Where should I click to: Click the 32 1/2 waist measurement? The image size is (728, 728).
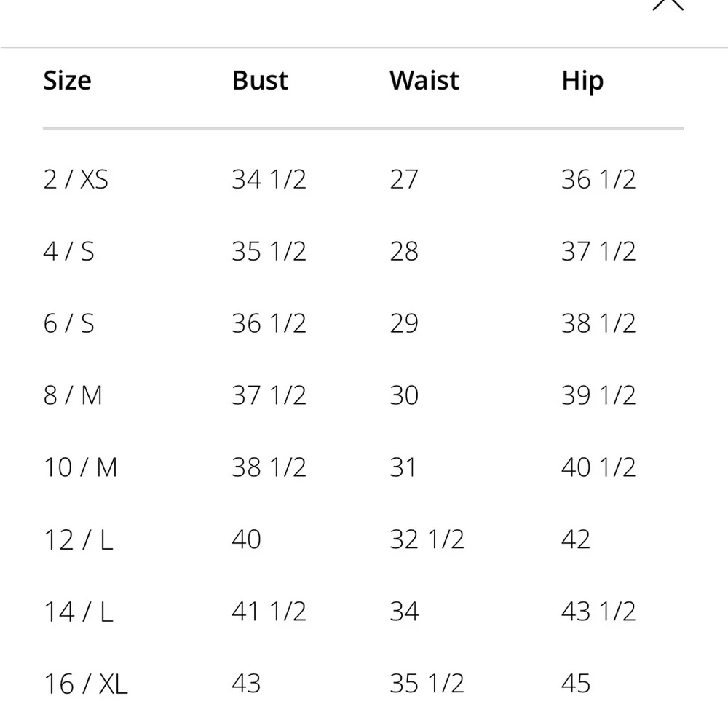pyautogui.click(x=427, y=539)
